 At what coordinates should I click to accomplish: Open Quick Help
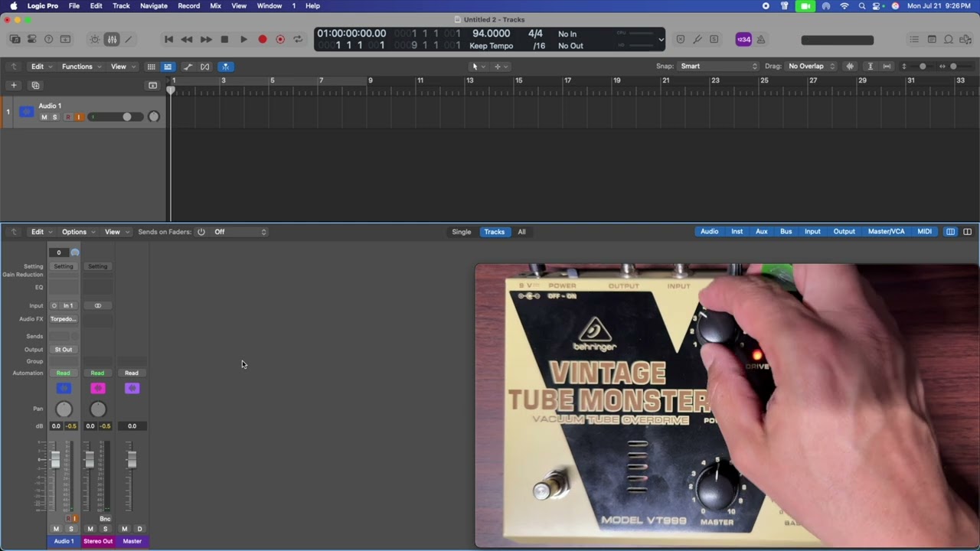[x=49, y=39]
